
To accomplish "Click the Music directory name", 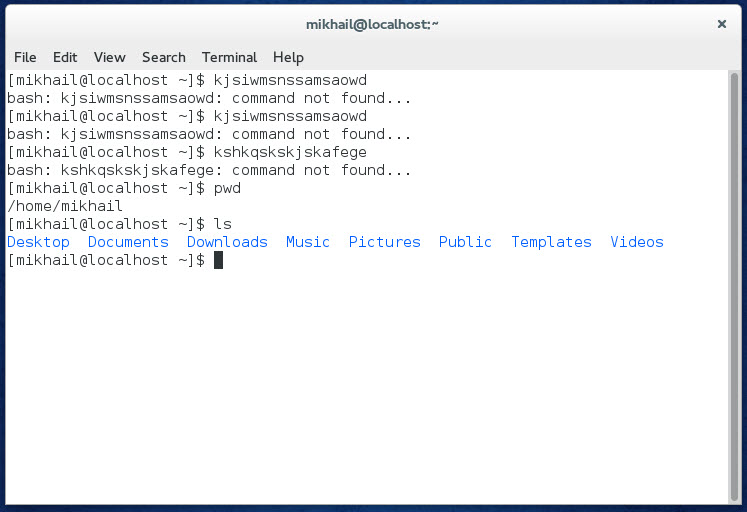I will coord(308,242).
